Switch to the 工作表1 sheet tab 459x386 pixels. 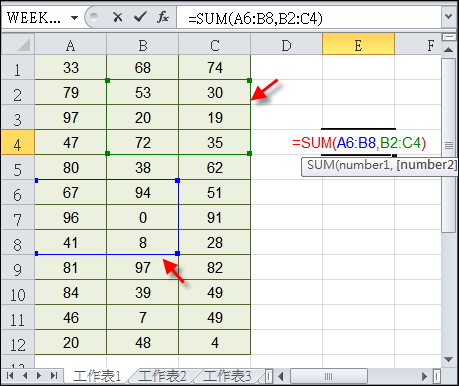click(97, 376)
